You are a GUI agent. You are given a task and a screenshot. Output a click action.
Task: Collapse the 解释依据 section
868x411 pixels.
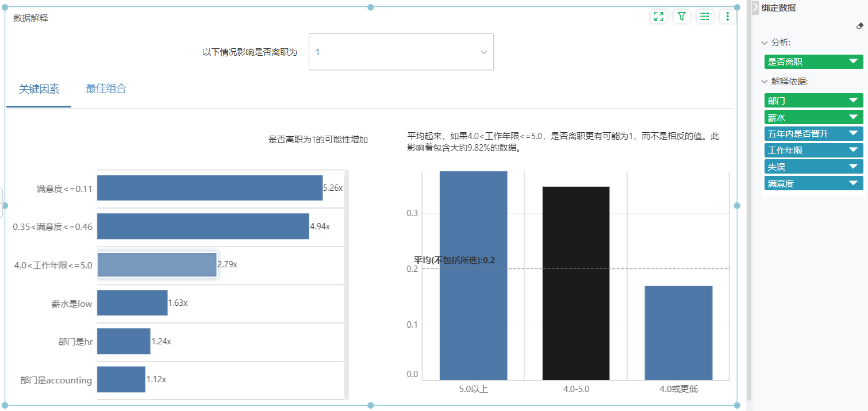pyautogui.click(x=765, y=82)
